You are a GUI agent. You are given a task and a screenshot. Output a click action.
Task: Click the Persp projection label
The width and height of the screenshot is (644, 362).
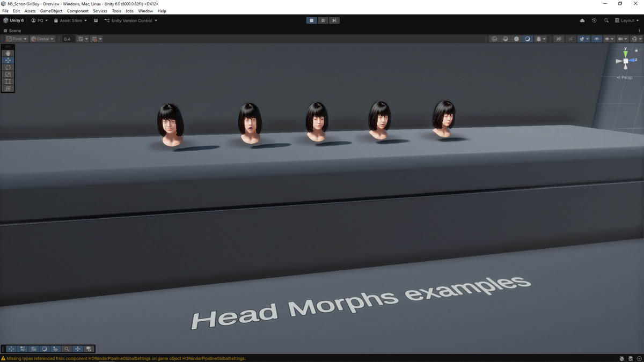[x=625, y=78]
